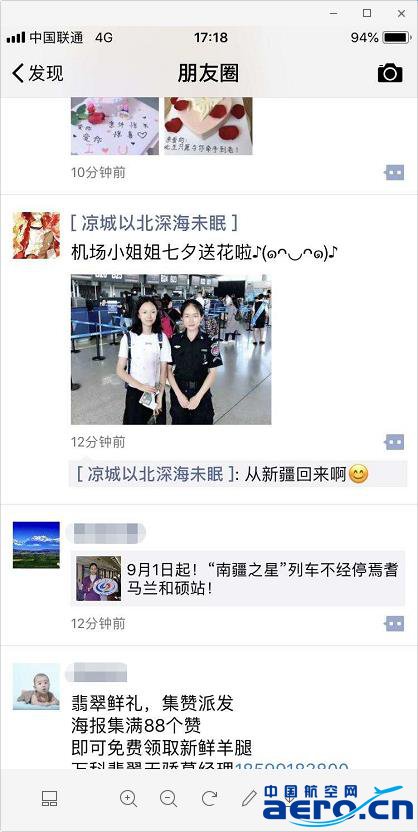Tap the red-leaves avatar of the poster
This screenshot has height=832, width=418.
[36, 235]
